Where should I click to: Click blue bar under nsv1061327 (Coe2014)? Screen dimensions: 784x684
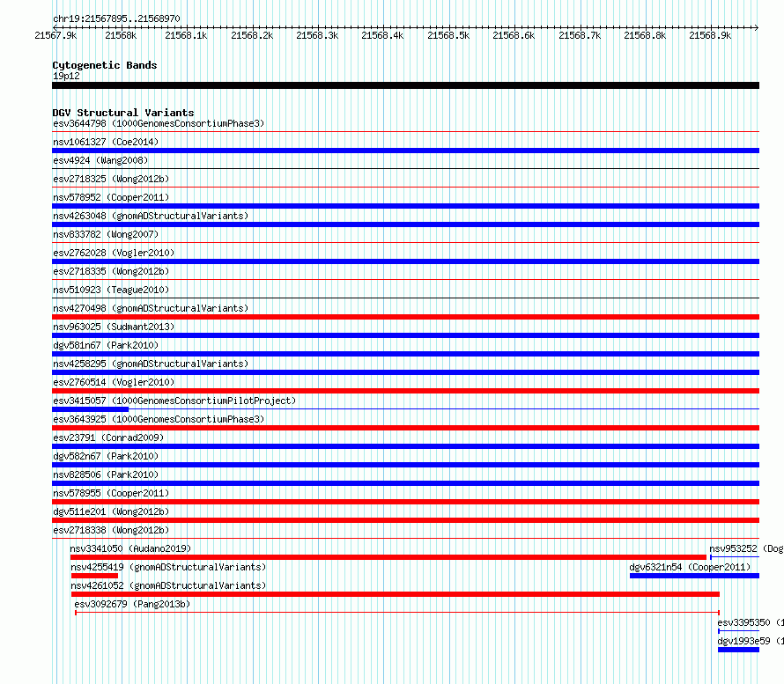tap(405, 151)
